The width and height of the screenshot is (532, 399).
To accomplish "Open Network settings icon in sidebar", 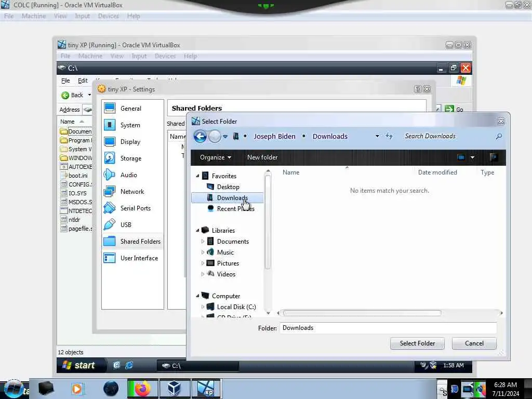I will coord(110,191).
